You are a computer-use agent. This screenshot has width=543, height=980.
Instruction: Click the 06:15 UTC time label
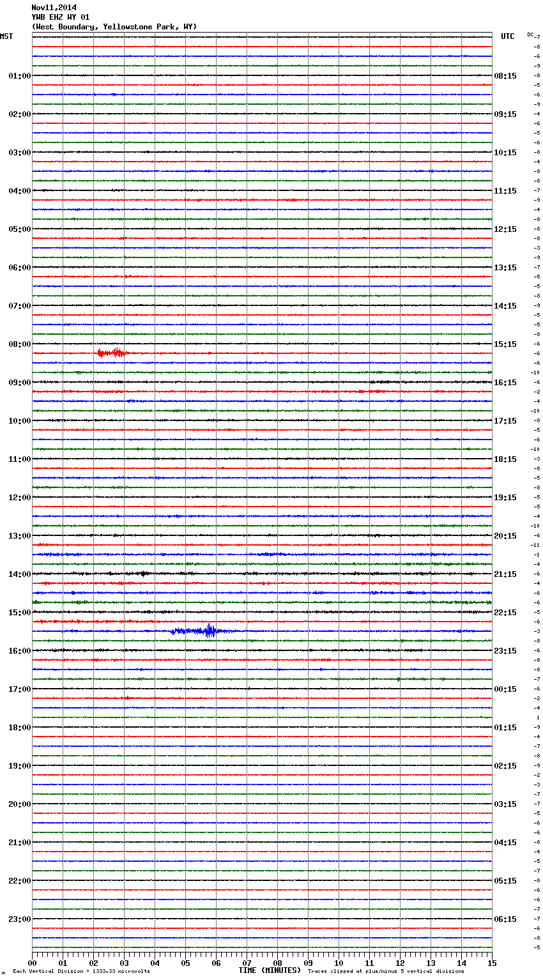point(505,919)
